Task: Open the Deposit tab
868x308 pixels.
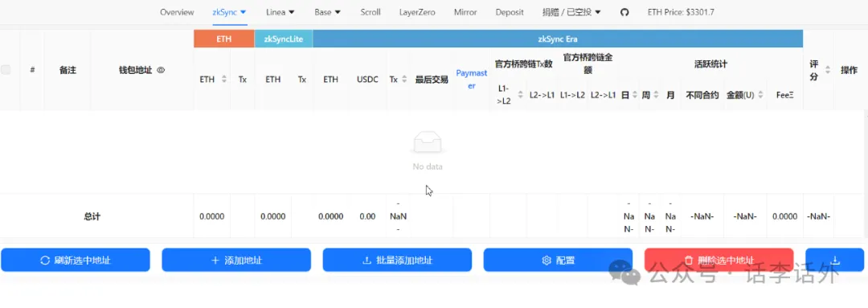Action: pos(510,12)
